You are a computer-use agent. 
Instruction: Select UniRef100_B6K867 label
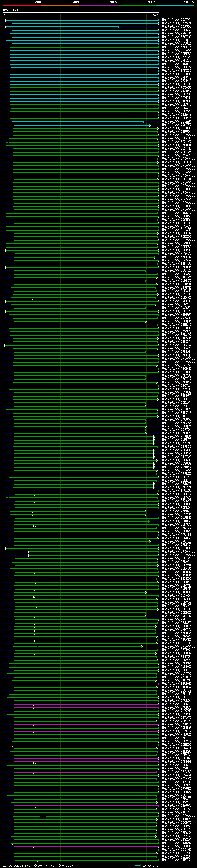[x=176, y=521]
